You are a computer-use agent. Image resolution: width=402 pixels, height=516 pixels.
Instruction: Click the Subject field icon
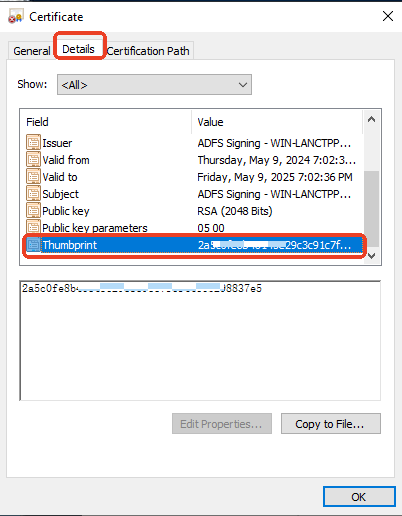click(x=33, y=194)
